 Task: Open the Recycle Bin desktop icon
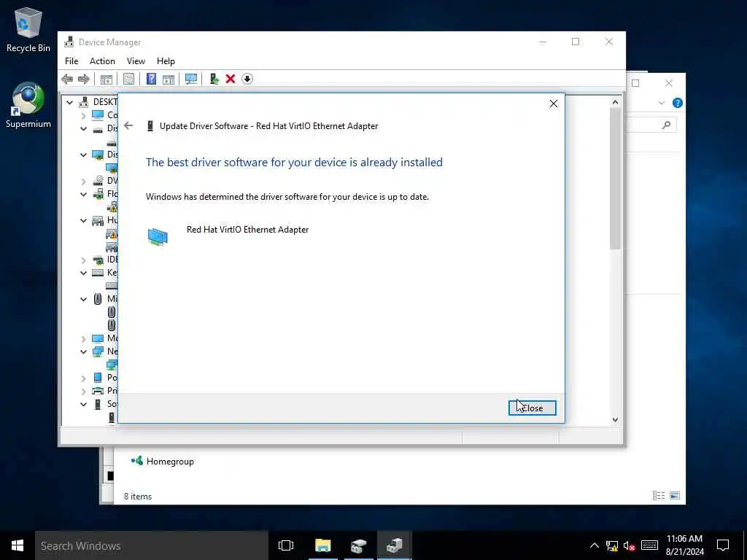point(28,29)
